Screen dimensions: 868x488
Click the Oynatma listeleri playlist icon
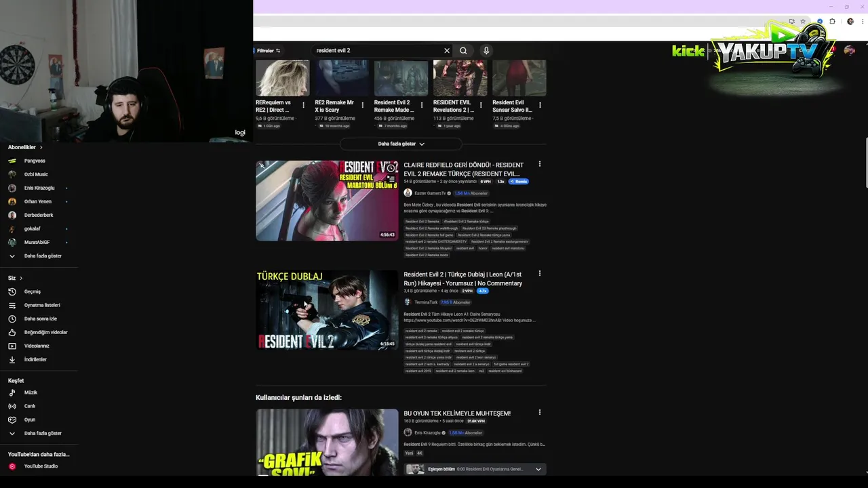click(x=12, y=305)
